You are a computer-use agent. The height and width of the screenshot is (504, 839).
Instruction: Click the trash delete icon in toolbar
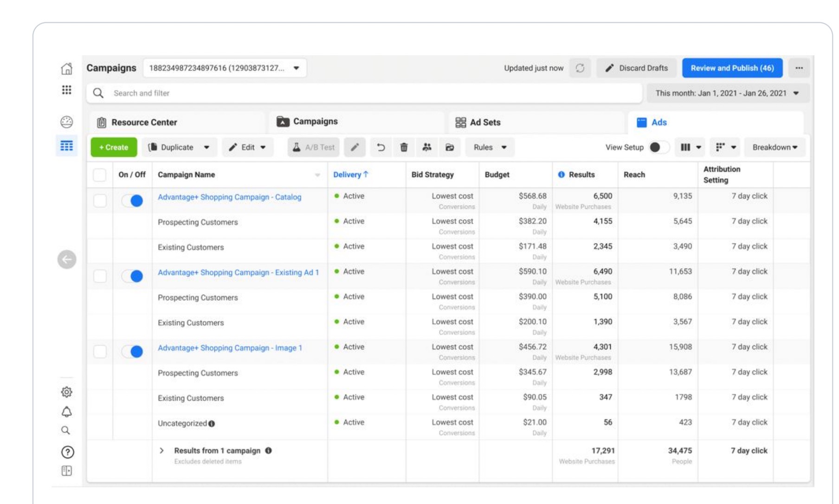click(x=404, y=147)
